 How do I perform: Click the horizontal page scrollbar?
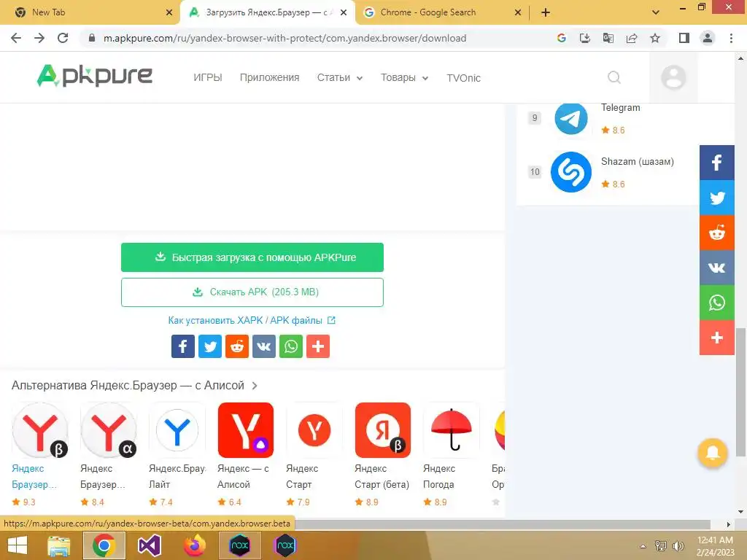503,524
